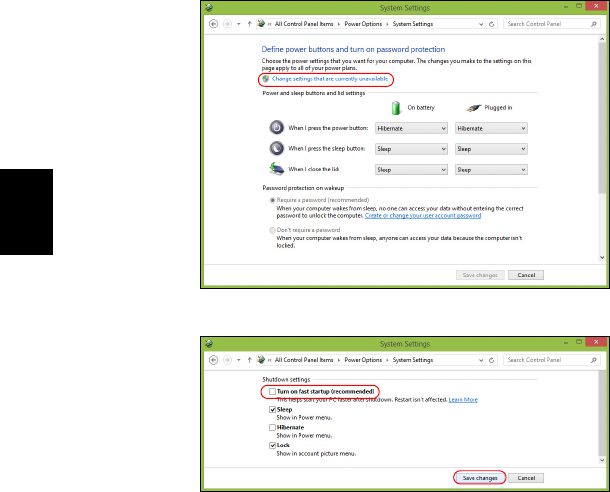Click All Control Panel Items breadcrumb in bottom window
Image resolution: width=610 pixels, height=492 pixels.
(304, 360)
